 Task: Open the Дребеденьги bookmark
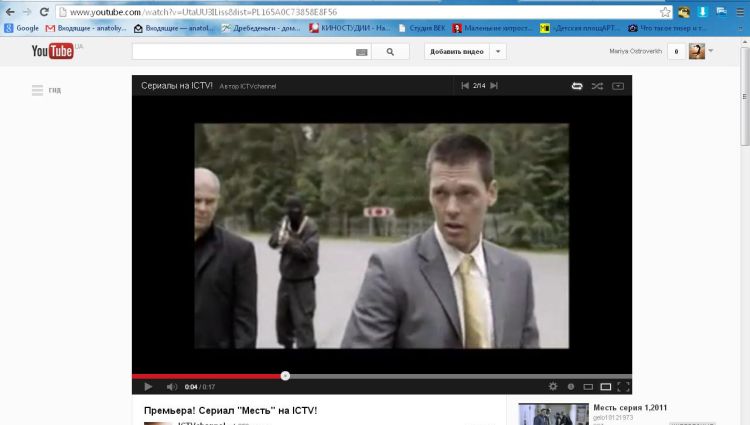point(261,28)
